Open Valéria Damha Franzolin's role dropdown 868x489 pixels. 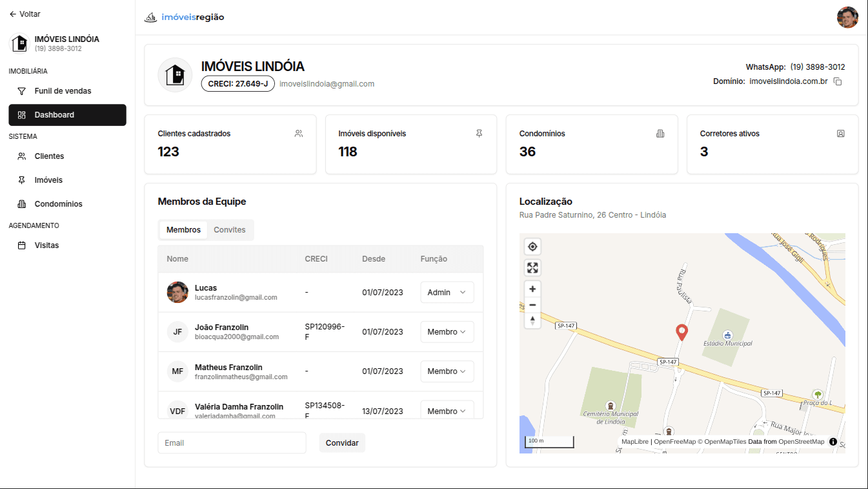447,410
